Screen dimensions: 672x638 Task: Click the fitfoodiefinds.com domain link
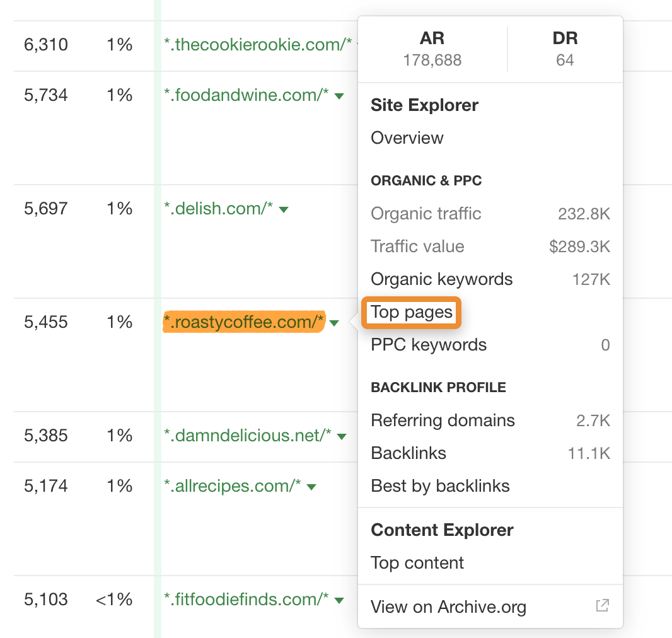point(246,600)
